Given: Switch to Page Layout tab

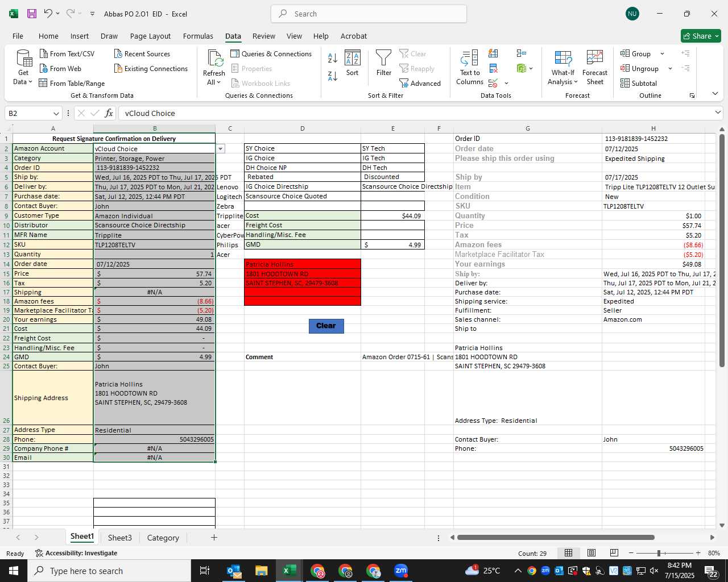Looking at the screenshot, I should pyautogui.click(x=150, y=36).
